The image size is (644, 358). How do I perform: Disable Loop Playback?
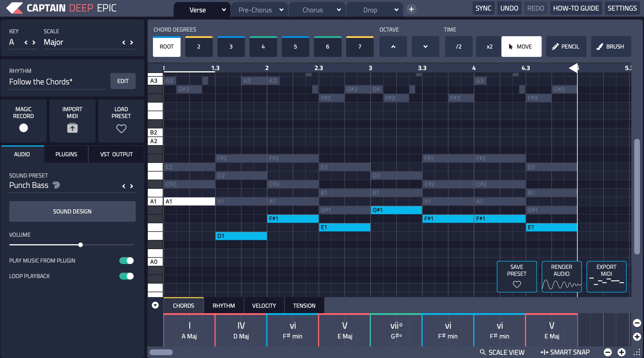coord(126,276)
